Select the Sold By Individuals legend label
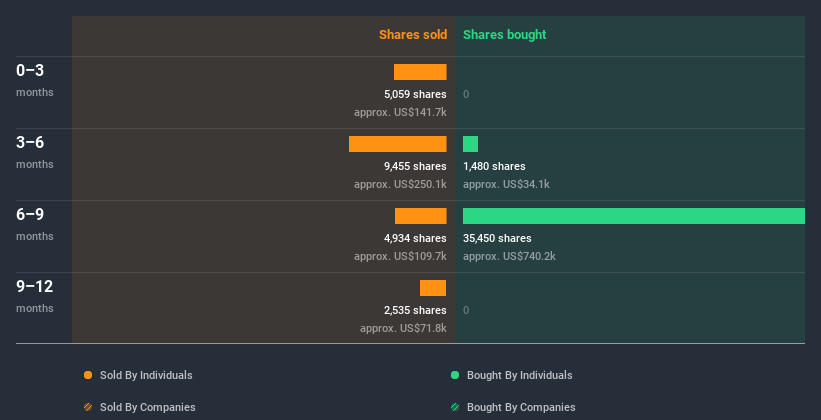 click(146, 375)
